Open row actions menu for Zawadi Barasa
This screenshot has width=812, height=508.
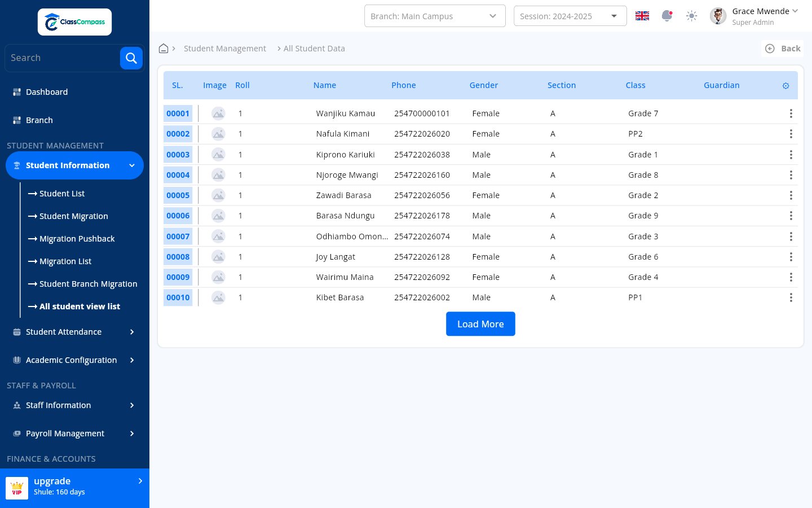791,195
